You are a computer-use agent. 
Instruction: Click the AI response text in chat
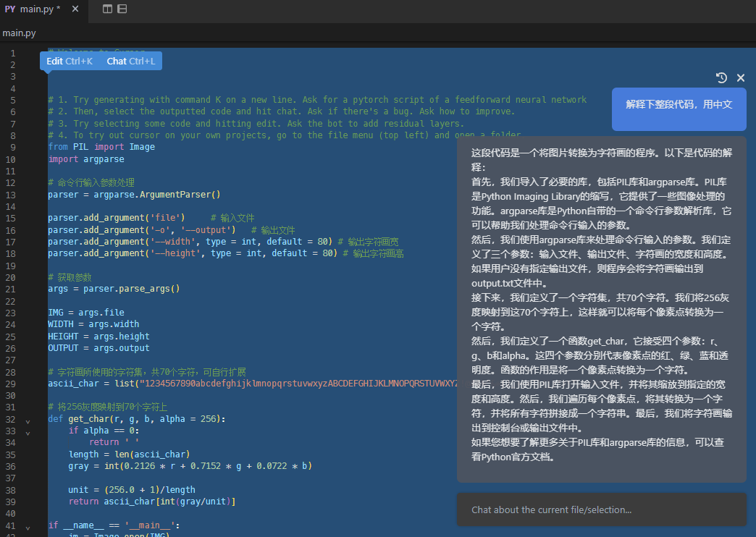click(602, 305)
